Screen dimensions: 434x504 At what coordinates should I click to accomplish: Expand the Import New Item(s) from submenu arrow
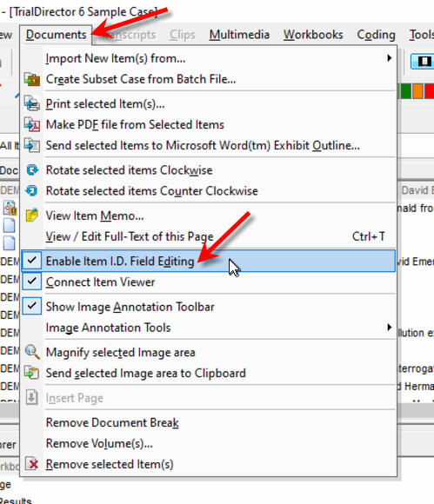point(390,58)
